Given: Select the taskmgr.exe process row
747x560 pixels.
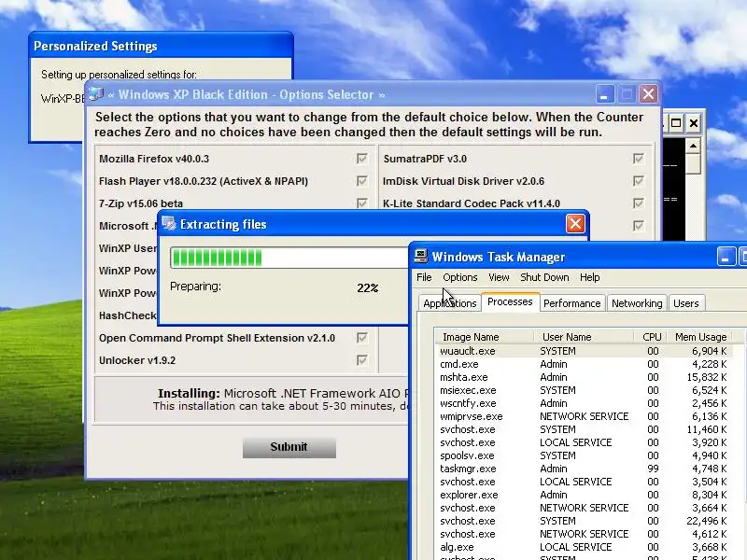Looking at the screenshot, I should 583,469.
